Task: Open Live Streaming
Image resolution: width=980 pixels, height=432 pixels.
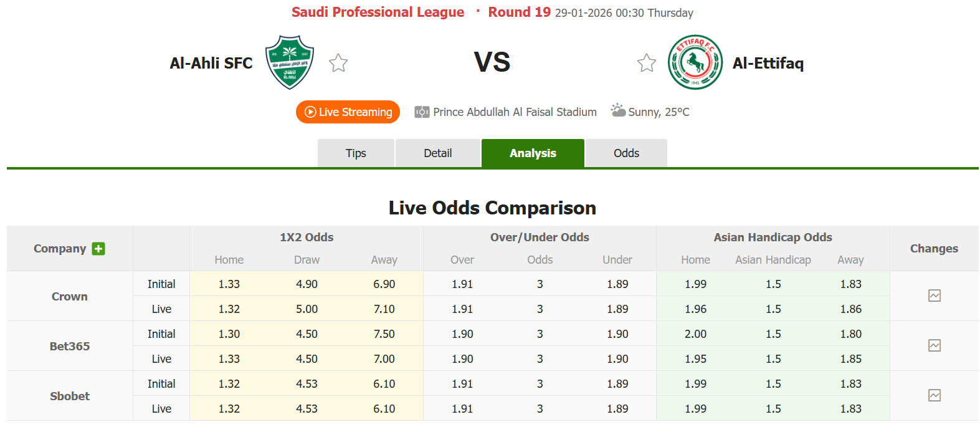Action: [348, 112]
